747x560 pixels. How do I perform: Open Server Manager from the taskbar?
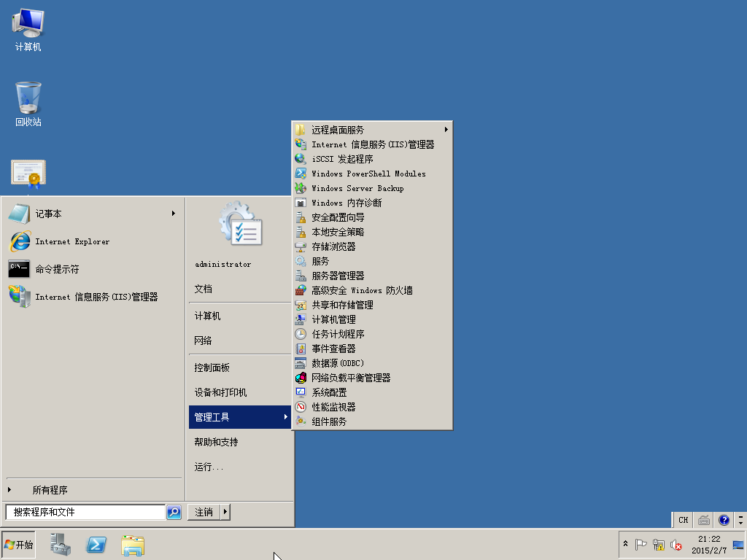(x=61, y=545)
